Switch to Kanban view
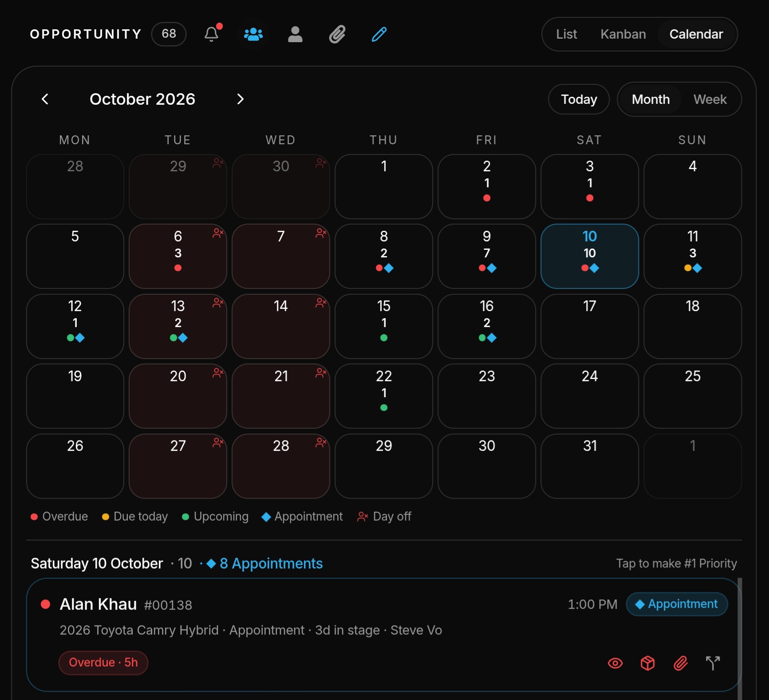Screen dimensions: 769x700 tap(623, 34)
